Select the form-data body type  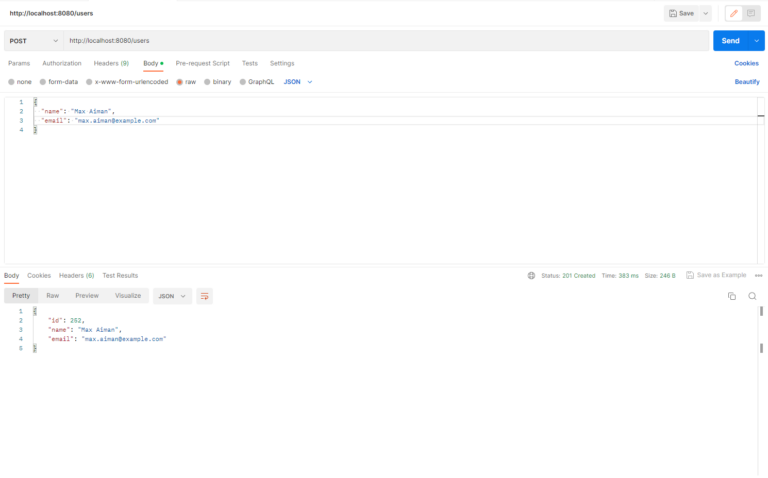click(x=62, y=82)
